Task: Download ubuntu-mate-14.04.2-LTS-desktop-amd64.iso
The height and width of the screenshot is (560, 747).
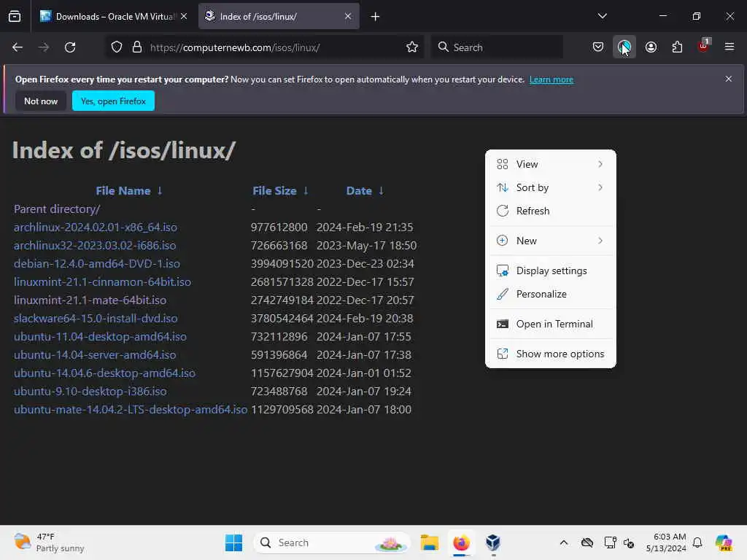Action: [131, 410]
